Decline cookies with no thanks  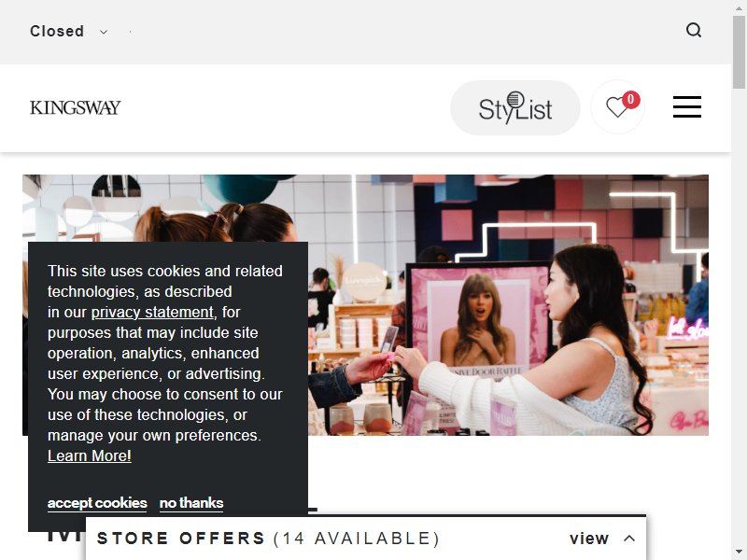click(x=191, y=503)
